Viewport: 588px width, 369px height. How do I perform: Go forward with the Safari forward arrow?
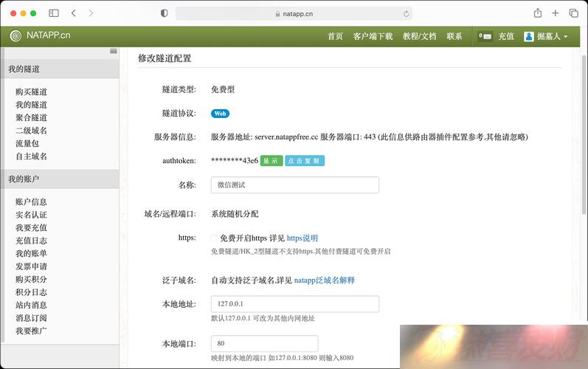pyautogui.click(x=91, y=13)
